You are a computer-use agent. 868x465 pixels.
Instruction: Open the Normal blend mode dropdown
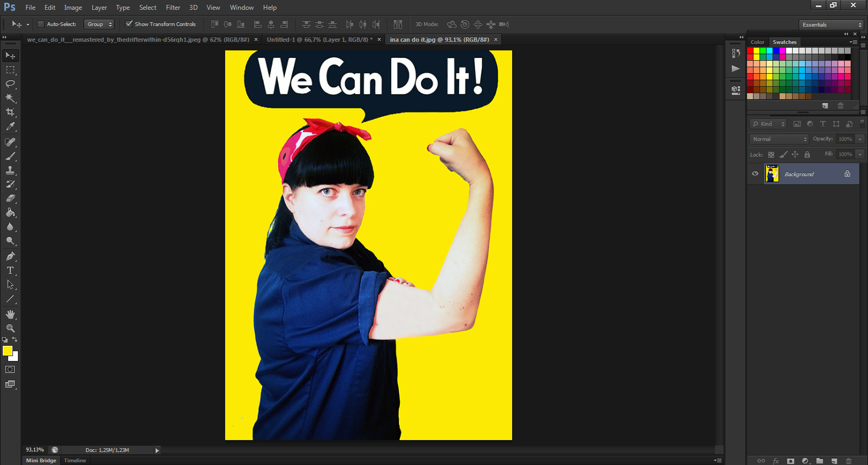[x=779, y=139]
